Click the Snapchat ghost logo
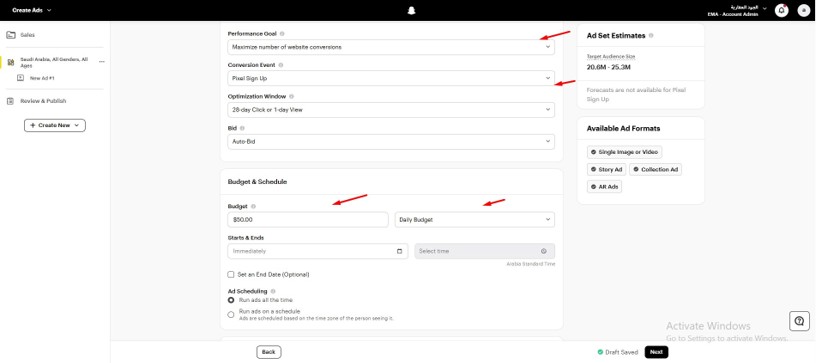The width and height of the screenshot is (816, 363). [411, 10]
